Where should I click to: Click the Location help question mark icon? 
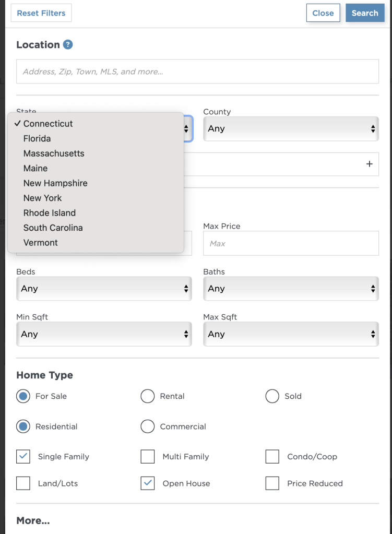[x=68, y=45]
